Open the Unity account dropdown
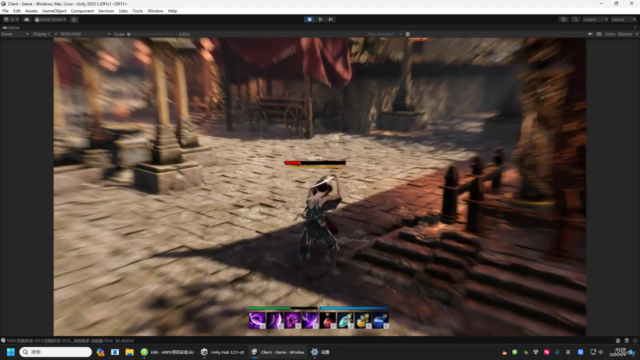This screenshot has width=640, height=360. click(11, 19)
